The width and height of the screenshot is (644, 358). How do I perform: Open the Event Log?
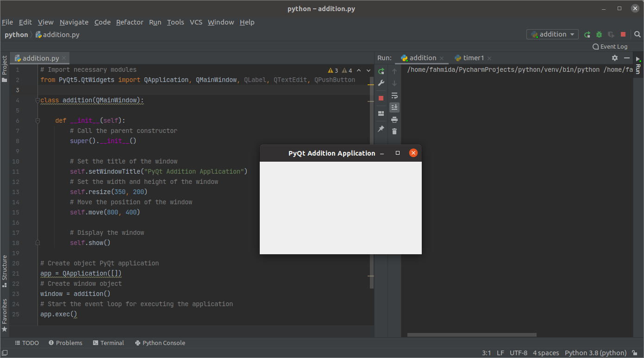pyautogui.click(x=610, y=47)
